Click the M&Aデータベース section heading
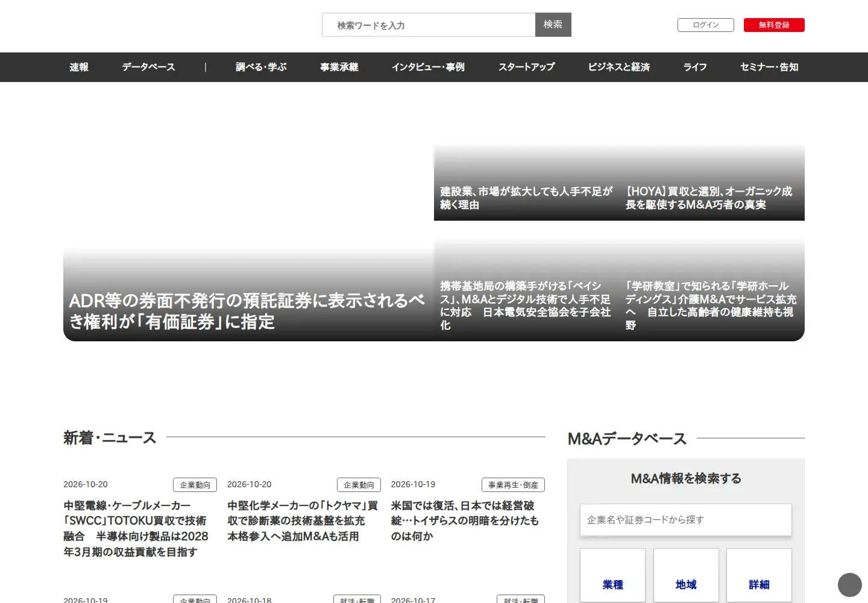 pos(627,438)
